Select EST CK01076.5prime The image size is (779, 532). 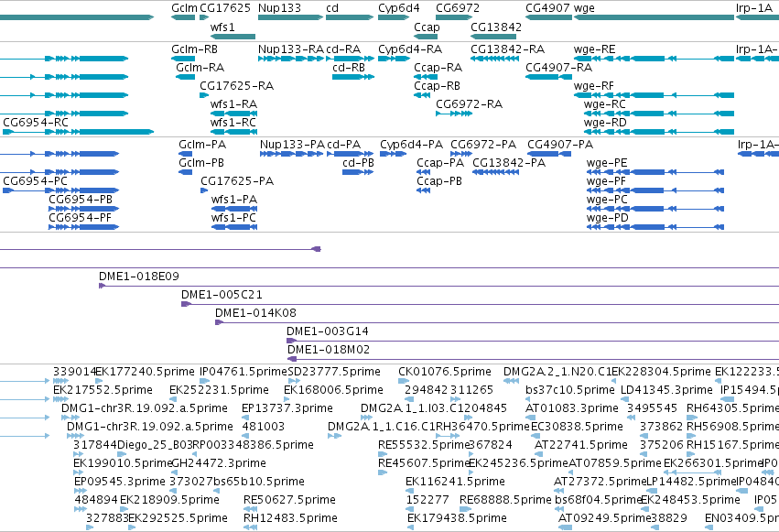click(x=445, y=372)
